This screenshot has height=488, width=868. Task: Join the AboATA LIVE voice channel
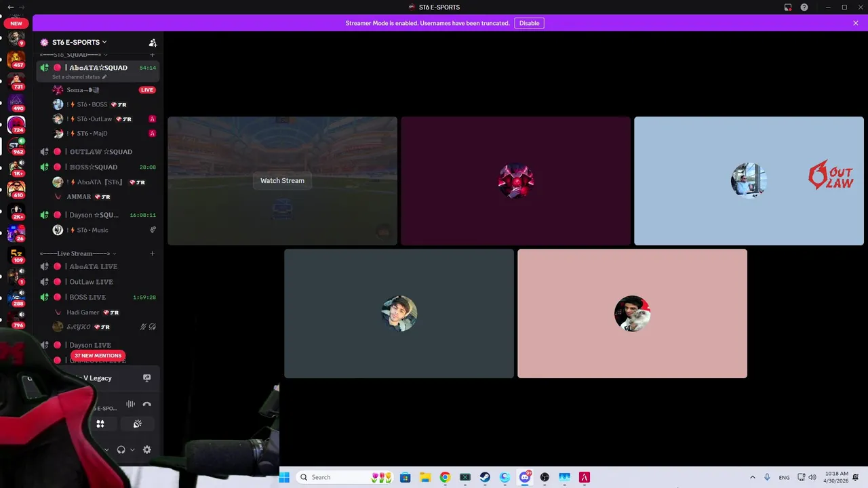[x=98, y=266]
